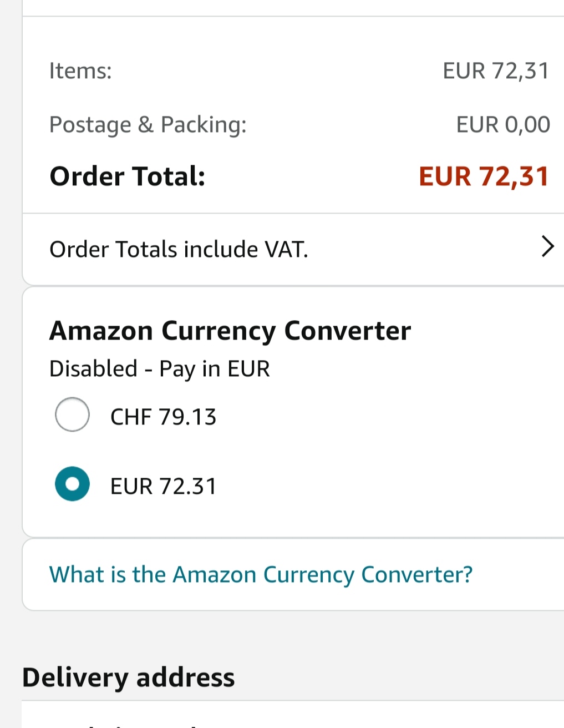Click the EUR 72.31 currency option label
The width and height of the screenshot is (564, 728).
[x=163, y=487]
